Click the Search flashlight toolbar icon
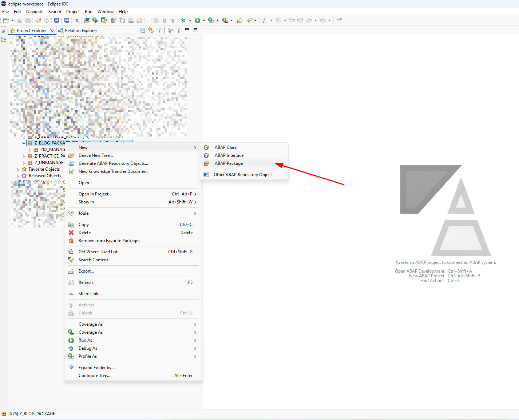This screenshot has height=420, width=519. (249, 20)
